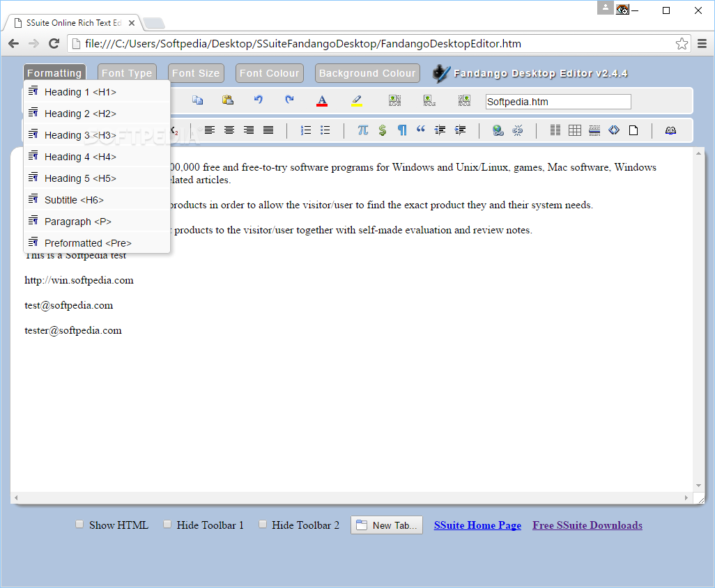Click the text http://win.softpedia.com

pyautogui.click(x=79, y=280)
